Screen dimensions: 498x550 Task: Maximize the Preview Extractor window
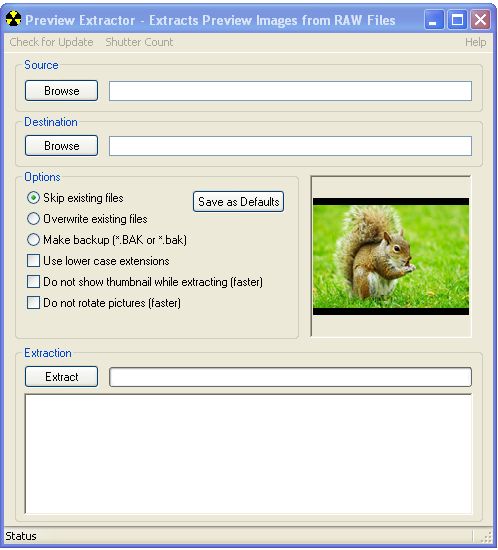pyautogui.click(x=457, y=19)
